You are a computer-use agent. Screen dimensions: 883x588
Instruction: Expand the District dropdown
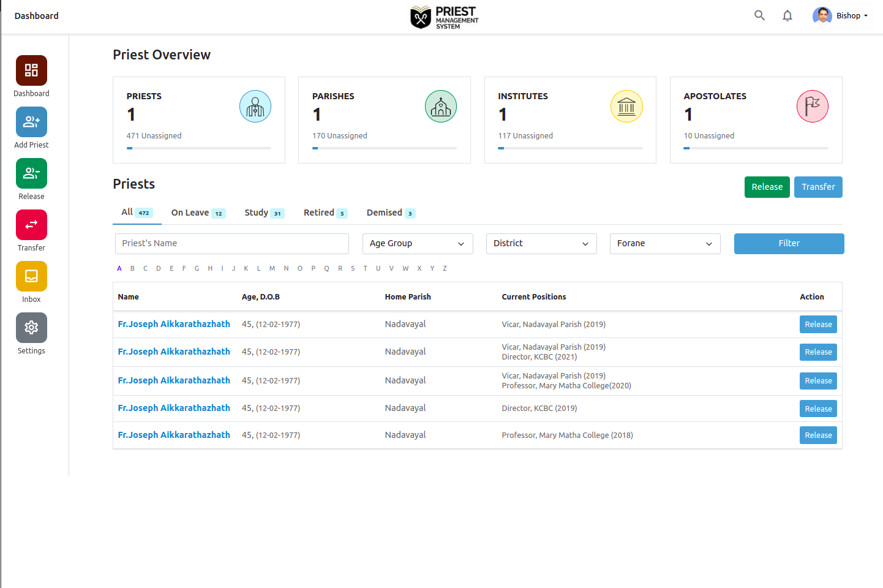(x=541, y=244)
